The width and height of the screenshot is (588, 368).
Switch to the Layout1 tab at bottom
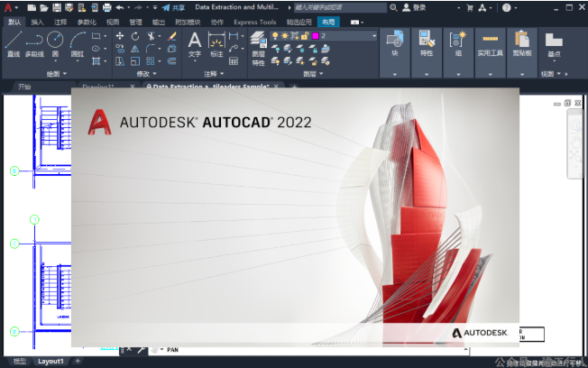(x=51, y=362)
